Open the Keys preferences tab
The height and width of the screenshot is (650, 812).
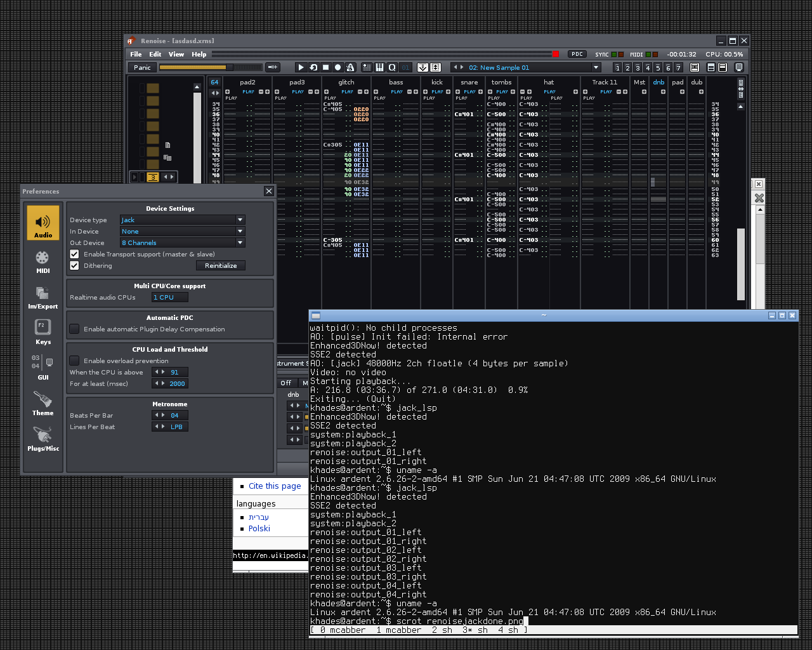point(43,333)
